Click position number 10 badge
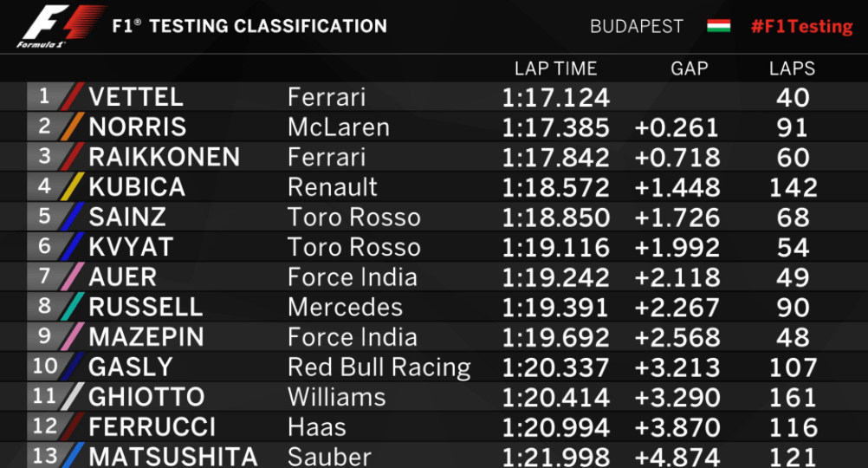868x468 pixels. click(x=45, y=366)
